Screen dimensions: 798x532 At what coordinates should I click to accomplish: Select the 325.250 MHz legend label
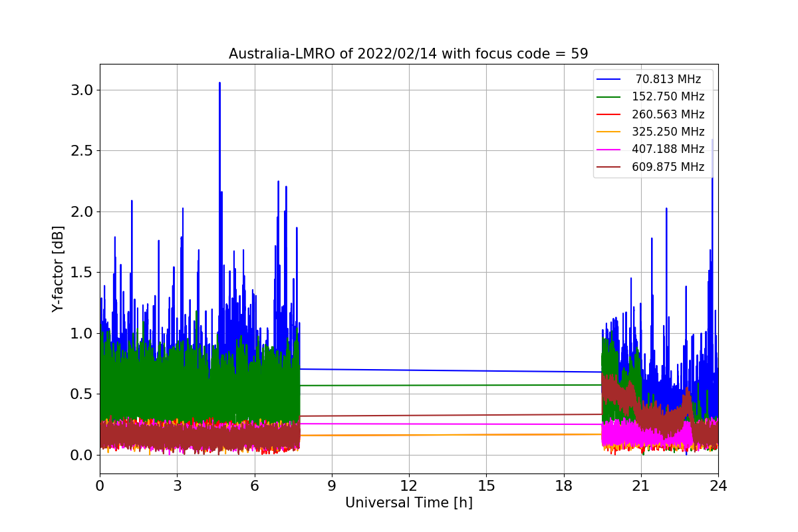tap(668, 132)
